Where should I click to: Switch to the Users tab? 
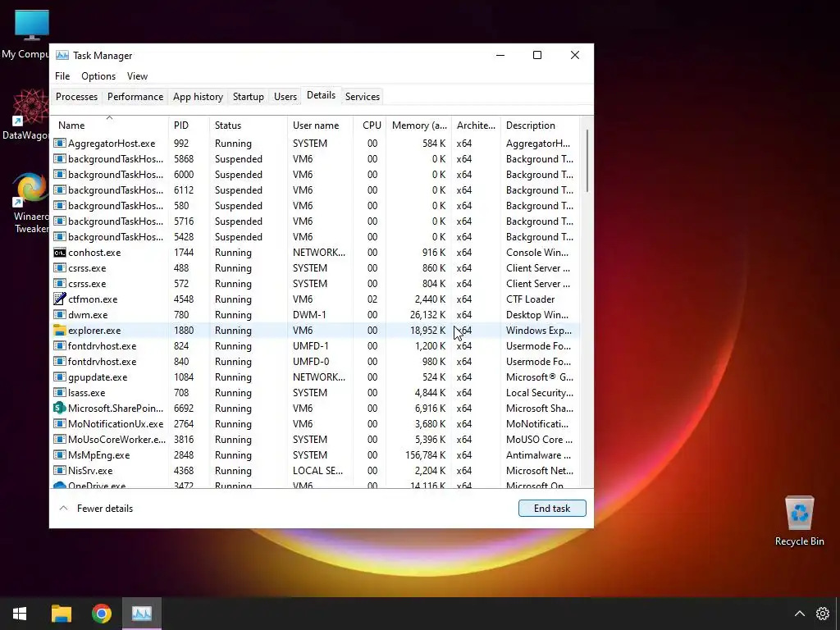point(285,97)
